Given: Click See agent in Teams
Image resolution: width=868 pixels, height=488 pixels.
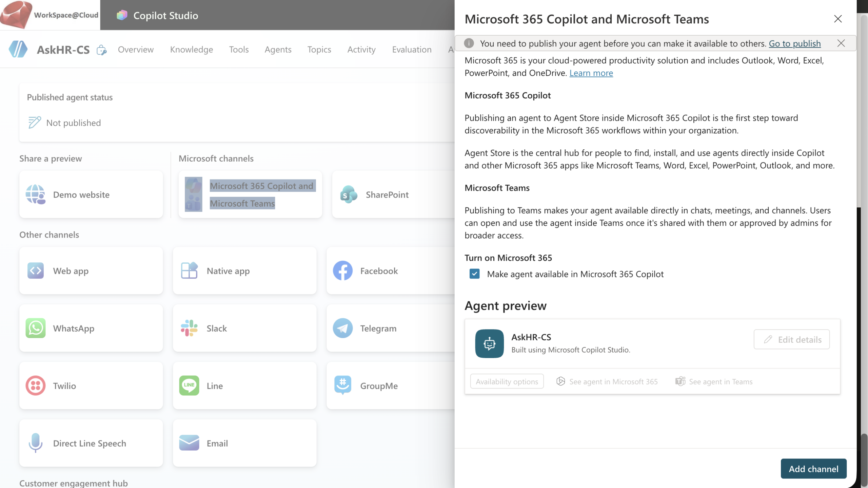Looking at the screenshot, I should [715, 381].
